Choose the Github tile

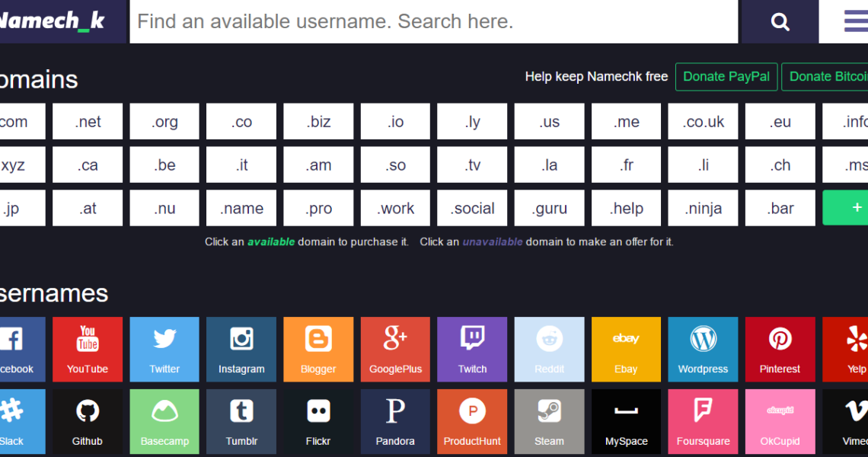tap(88, 421)
